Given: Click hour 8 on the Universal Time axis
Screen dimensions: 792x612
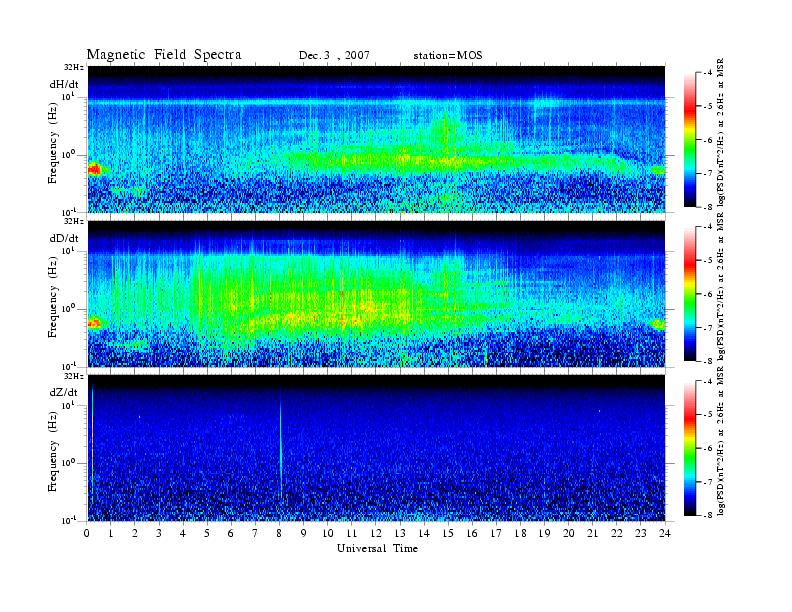Looking at the screenshot, I should (279, 533).
